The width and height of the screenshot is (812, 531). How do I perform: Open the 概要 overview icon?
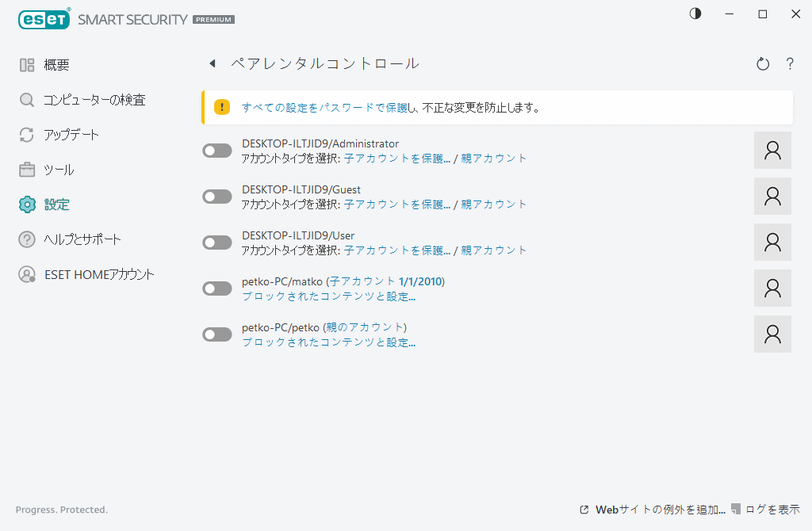point(26,64)
